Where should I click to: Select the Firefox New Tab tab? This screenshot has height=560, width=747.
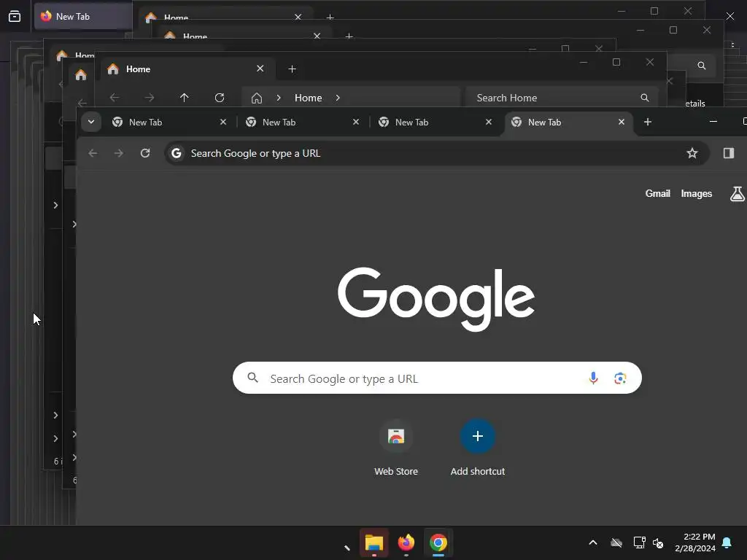pos(83,16)
